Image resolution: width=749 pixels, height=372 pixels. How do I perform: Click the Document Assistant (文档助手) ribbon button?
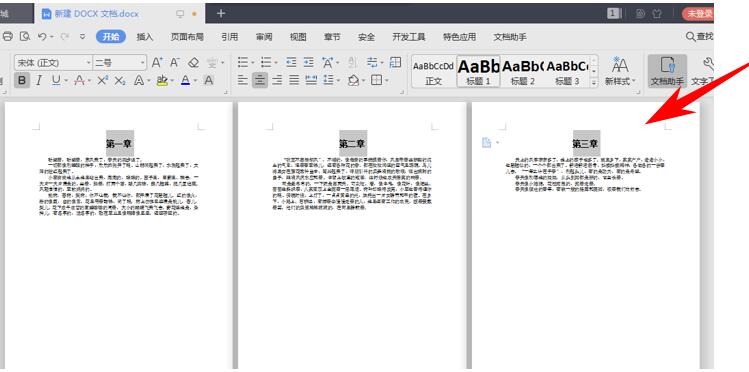(x=667, y=71)
